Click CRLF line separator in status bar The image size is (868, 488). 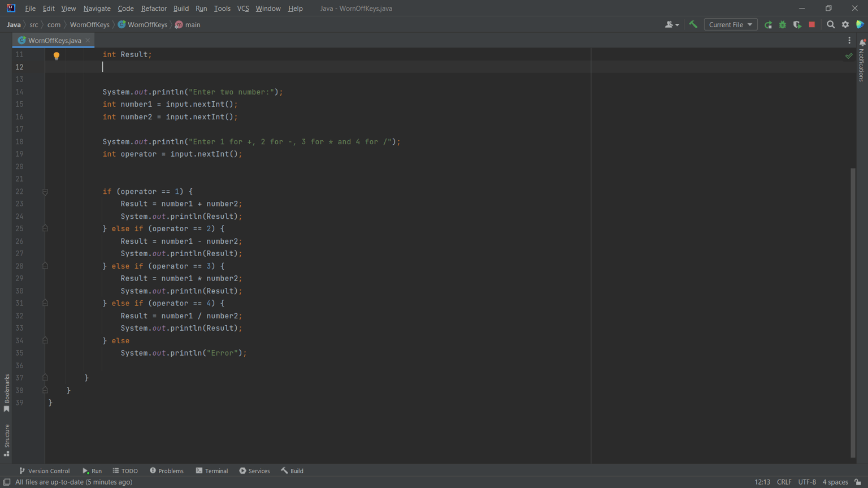784,482
